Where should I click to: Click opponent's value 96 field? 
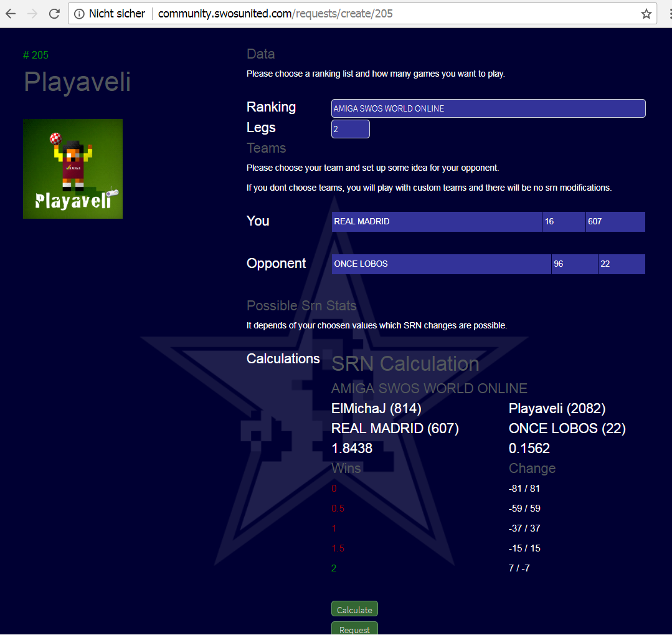coord(574,264)
